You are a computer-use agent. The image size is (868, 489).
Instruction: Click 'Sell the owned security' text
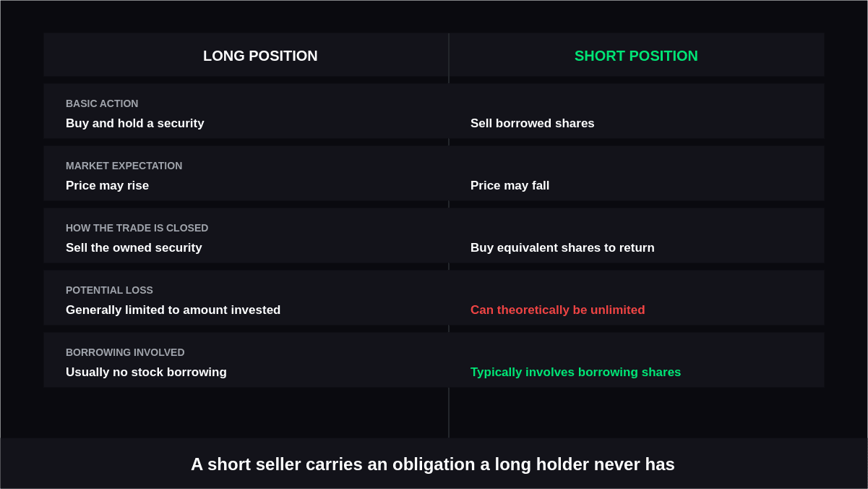pos(134,248)
